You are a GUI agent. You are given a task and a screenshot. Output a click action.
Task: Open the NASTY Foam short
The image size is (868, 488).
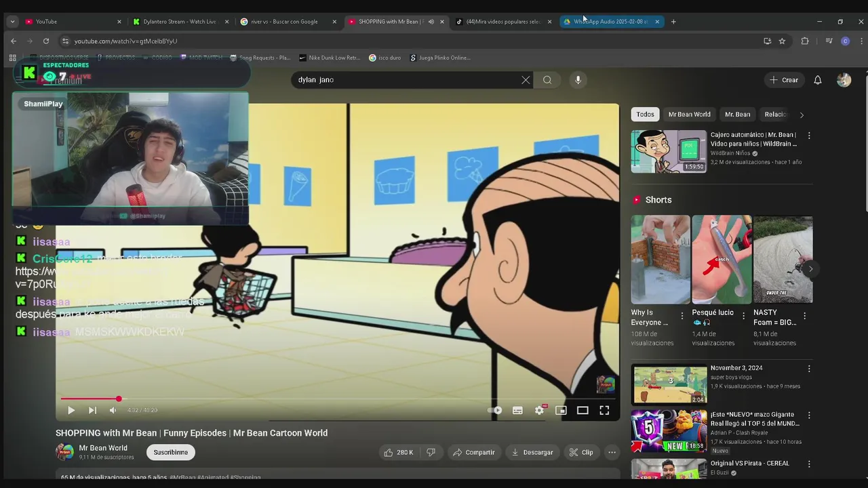(783, 260)
